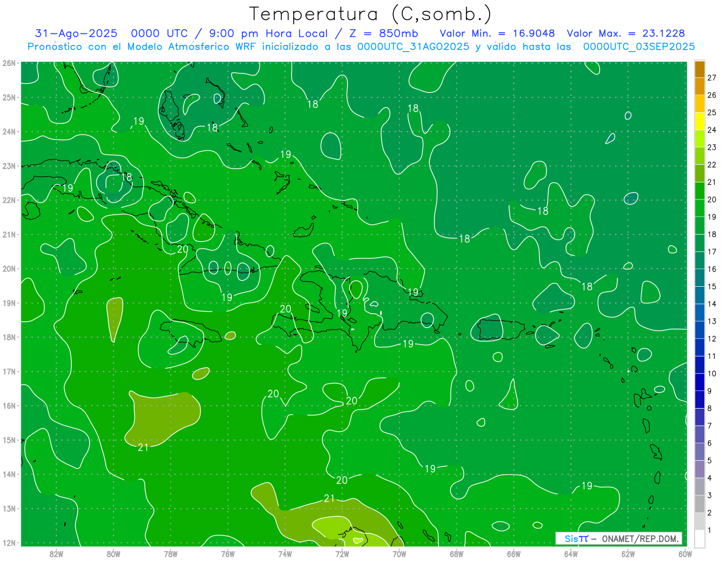Click the 62W longitude axis label

point(628,554)
